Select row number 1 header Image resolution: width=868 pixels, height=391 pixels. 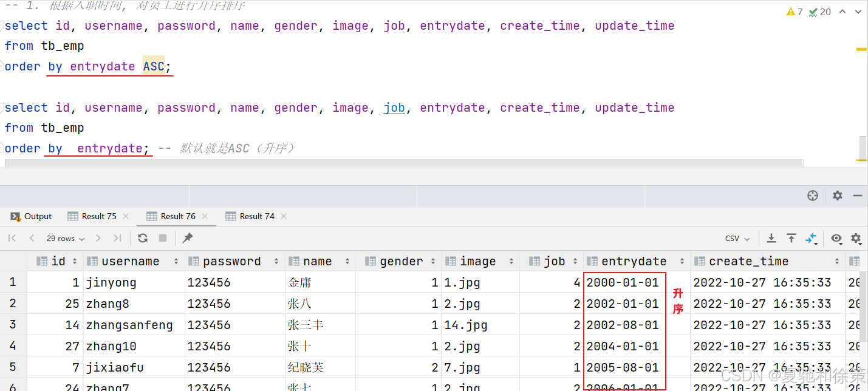click(x=13, y=282)
